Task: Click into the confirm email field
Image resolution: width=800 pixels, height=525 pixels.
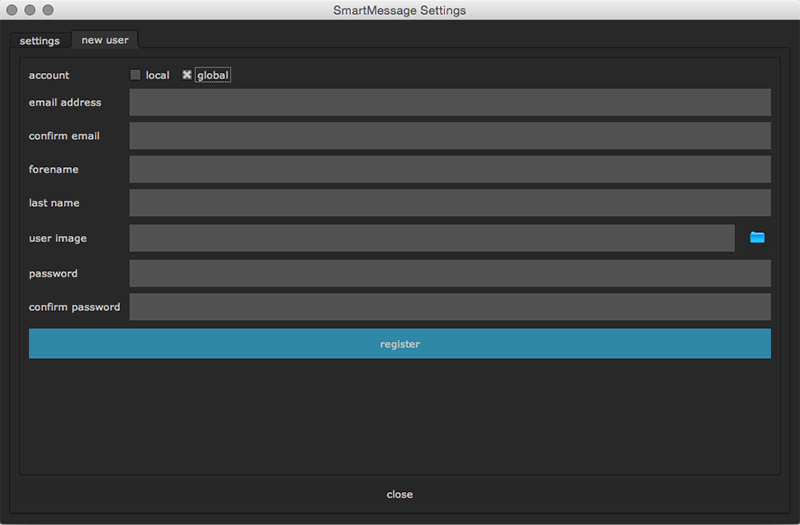Action: [x=450, y=136]
